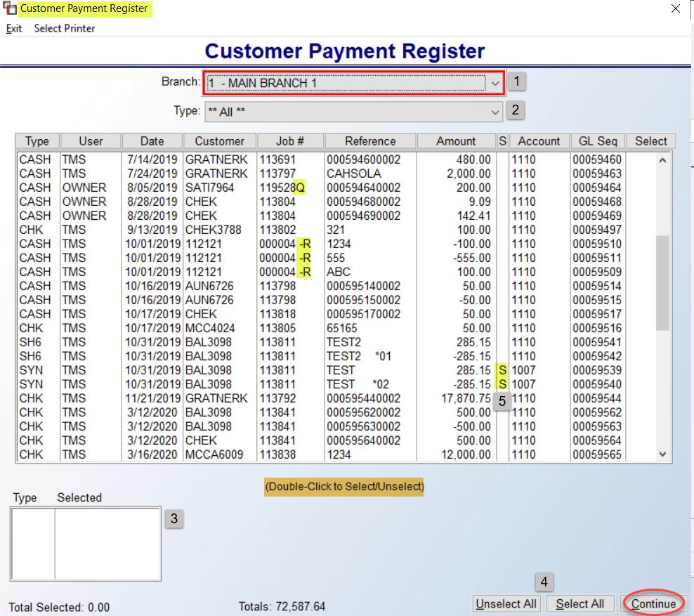Click the GL Seq column header
The width and height of the screenshot is (694, 616).
pyautogui.click(x=597, y=140)
